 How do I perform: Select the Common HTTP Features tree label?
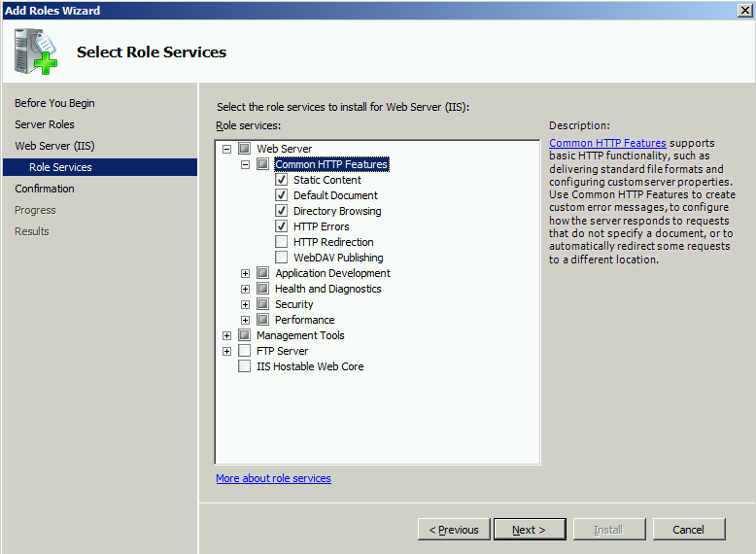tap(331, 164)
